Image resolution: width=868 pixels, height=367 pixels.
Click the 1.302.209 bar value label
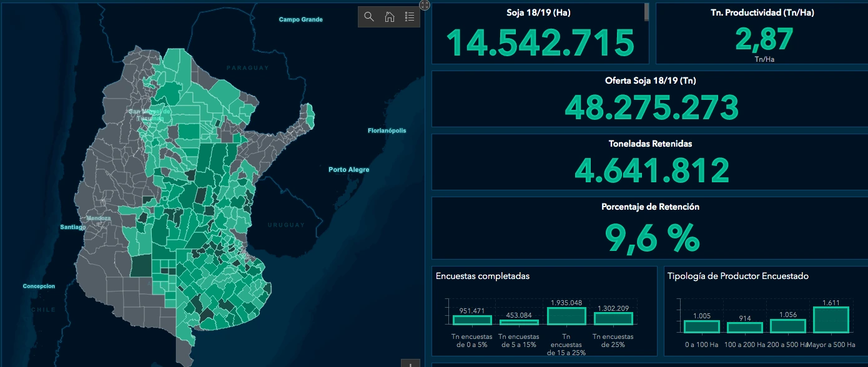click(x=613, y=307)
